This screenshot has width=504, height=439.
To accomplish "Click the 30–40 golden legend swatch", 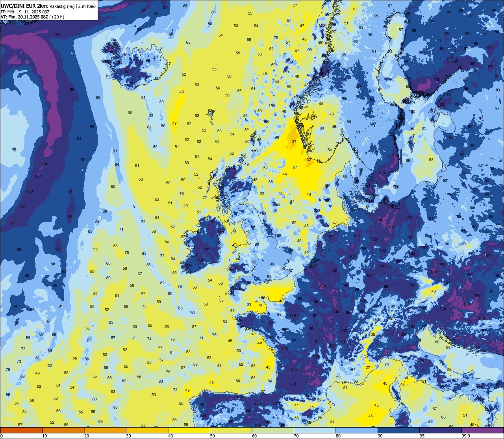I will coord(147,430).
